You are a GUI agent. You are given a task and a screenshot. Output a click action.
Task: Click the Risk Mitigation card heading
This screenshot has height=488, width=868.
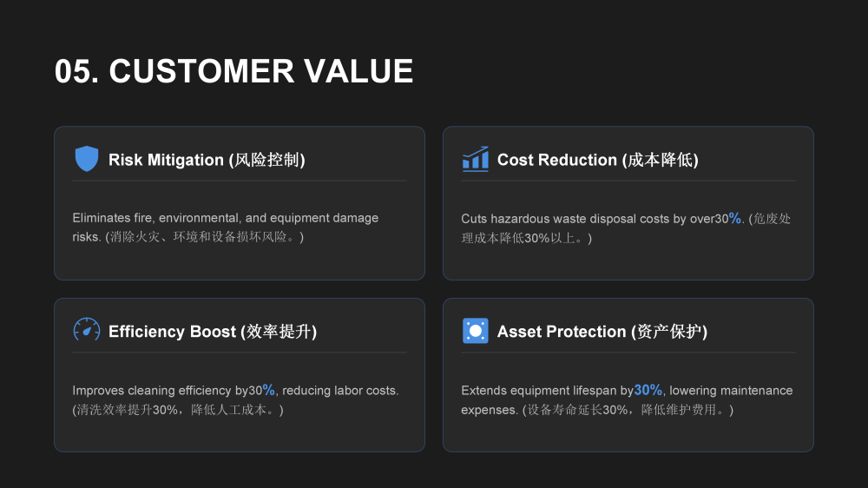coord(207,160)
